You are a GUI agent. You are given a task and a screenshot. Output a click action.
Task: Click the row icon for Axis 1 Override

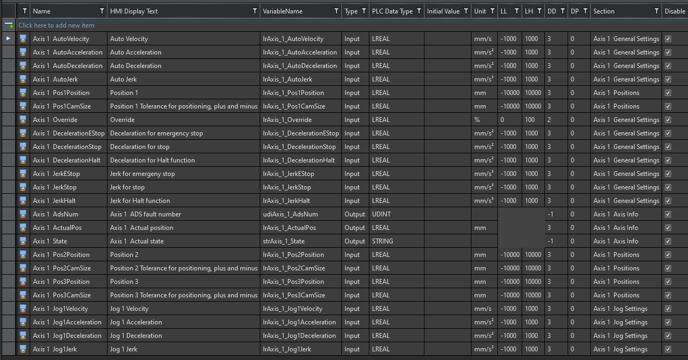coord(23,120)
